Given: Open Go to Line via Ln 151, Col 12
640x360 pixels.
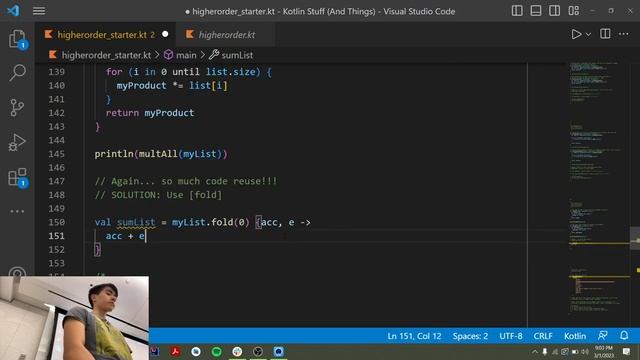Looking at the screenshot, I should 414,336.
